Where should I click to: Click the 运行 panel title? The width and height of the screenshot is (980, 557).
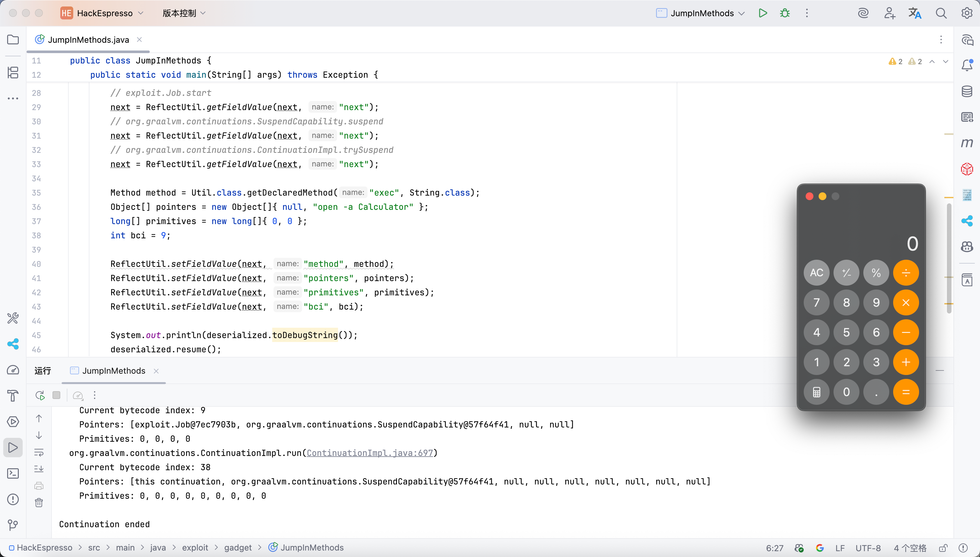coord(43,371)
